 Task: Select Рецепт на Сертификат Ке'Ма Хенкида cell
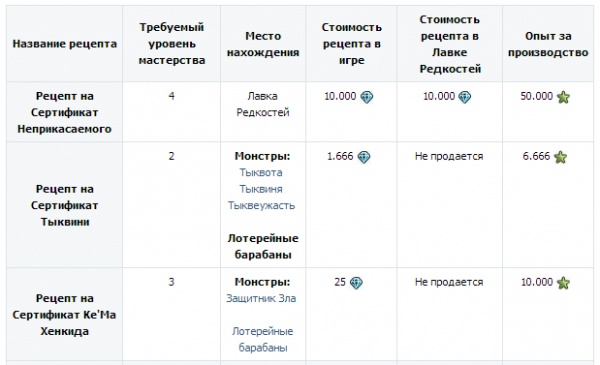pyautogui.click(x=64, y=314)
